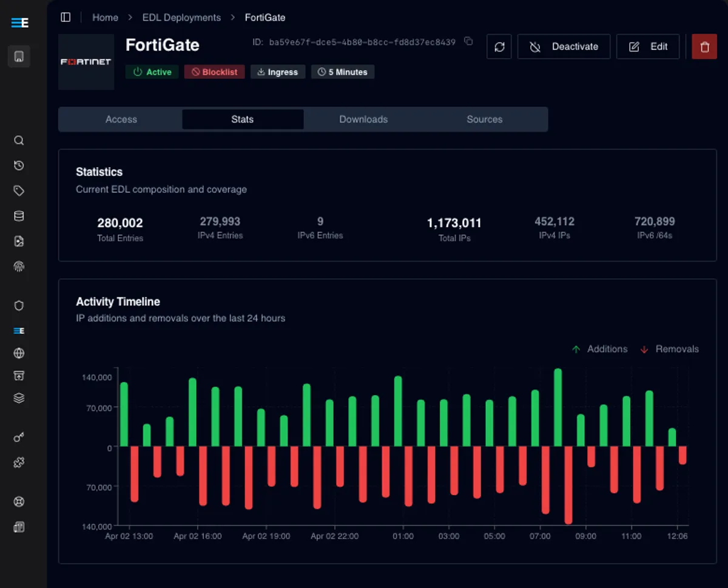
Task: Open integrations via the puzzle piece icon
Action: [19, 462]
